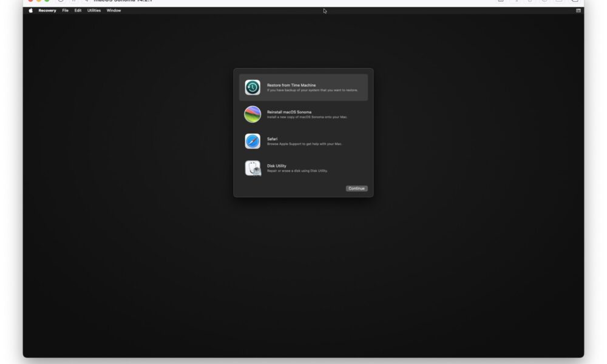Click the Time Machine clock icon
The width and height of the screenshot is (607, 364).
pos(253,87)
